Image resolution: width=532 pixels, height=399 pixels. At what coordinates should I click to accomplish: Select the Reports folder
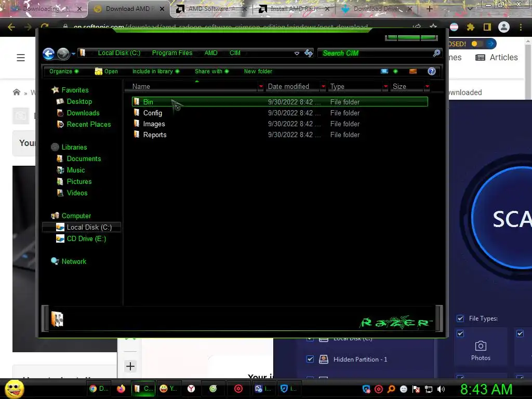point(280,135)
